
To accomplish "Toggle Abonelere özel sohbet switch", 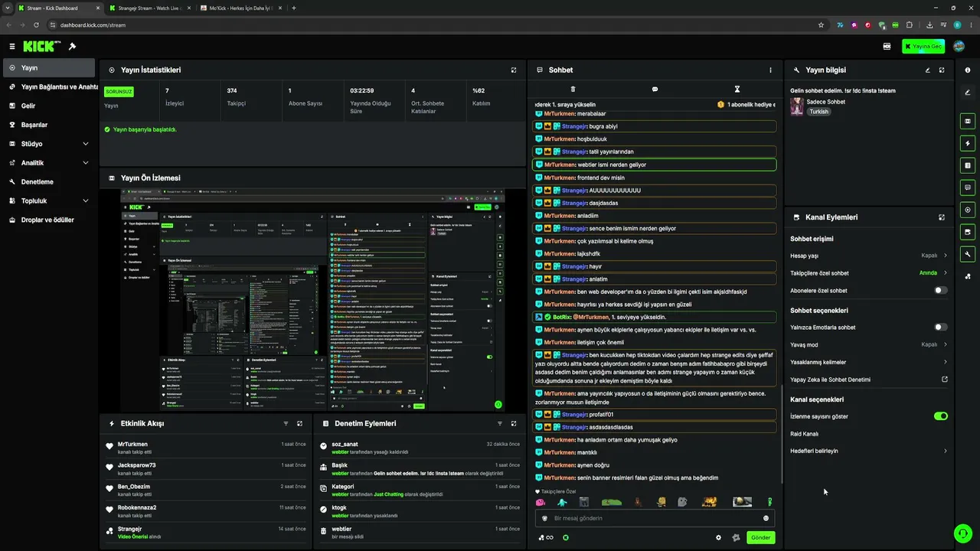I will pyautogui.click(x=941, y=291).
